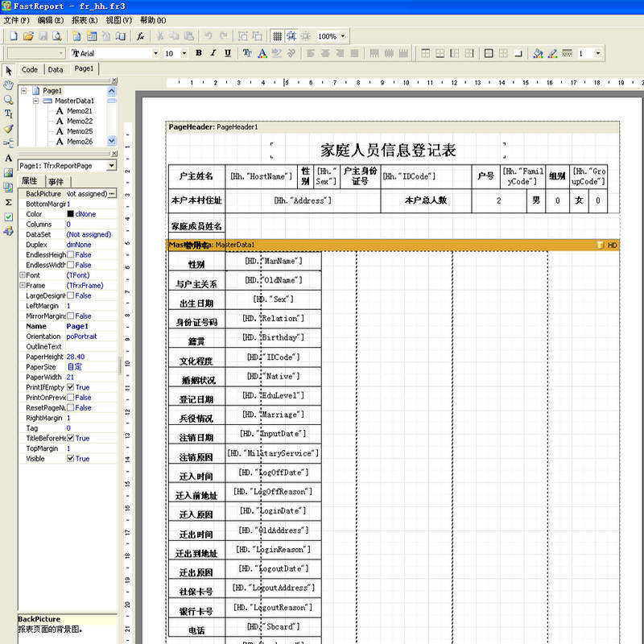Viewport: 644px width, 644px height.
Task: Uncheck TitleBeforeHeader checkbox
Action: coord(70,438)
